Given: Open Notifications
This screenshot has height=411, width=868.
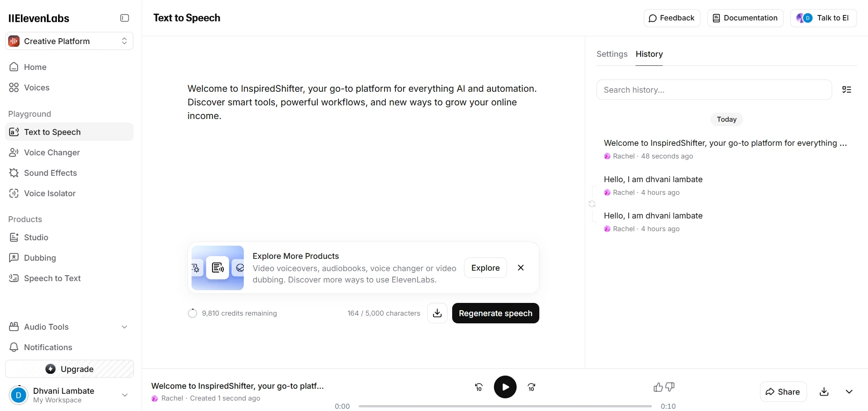Looking at the screenshot, I should tap(69, 347).
